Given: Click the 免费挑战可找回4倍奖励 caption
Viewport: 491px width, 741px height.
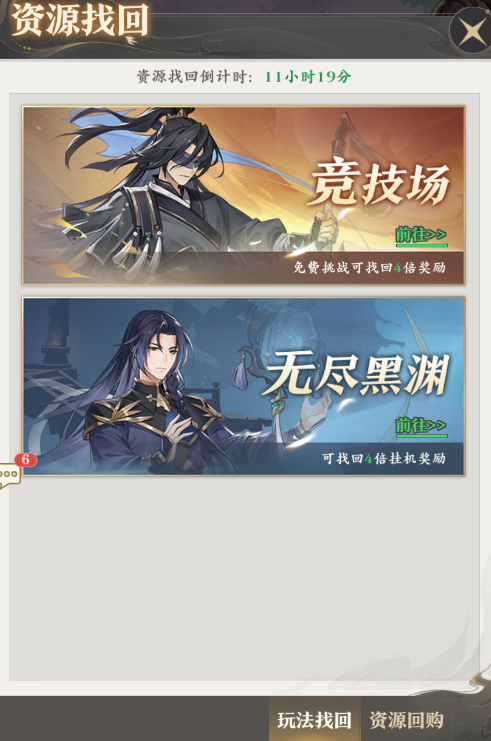Looking at the screenshot, I should (x=369, y=267).
